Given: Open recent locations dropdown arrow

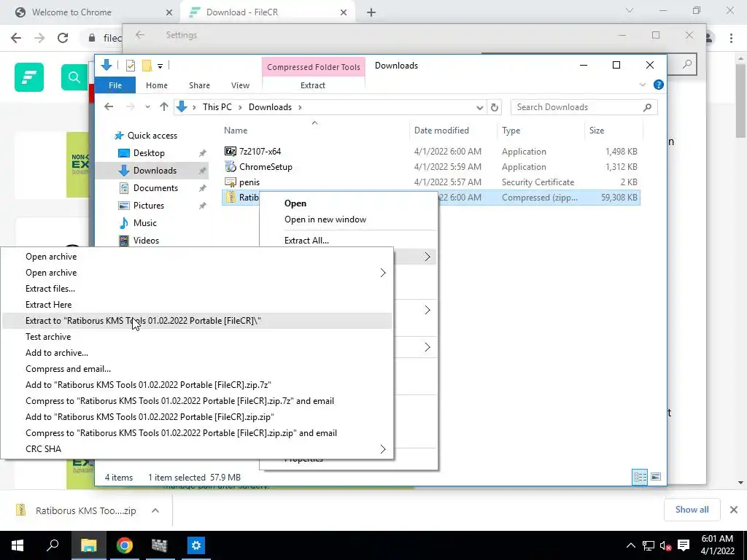Looking at the screenshot, I should (147, 107).
